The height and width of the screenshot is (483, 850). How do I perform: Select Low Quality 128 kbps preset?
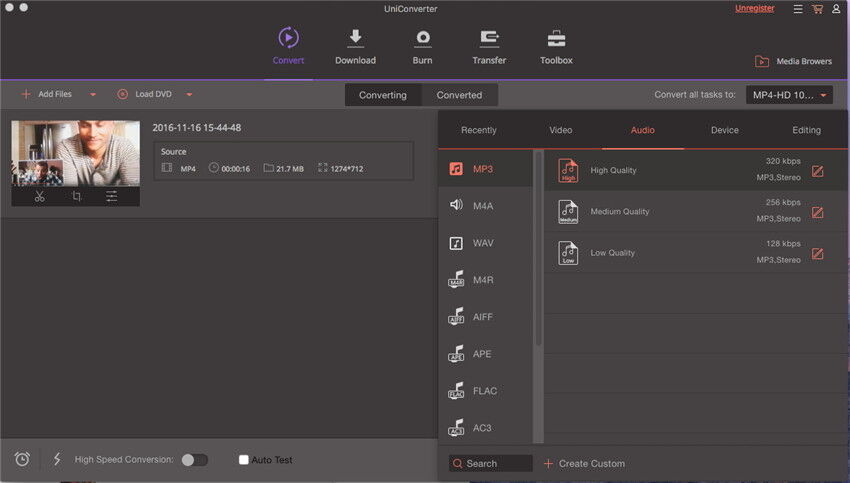[x=696, y=253]
